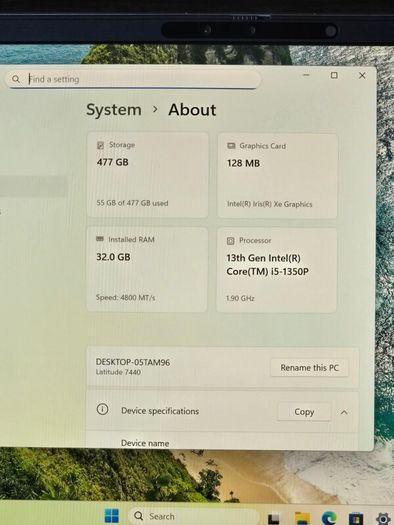The height and width of the screenshot is (525, 394).
Task: Click the Installed RAM icon
Action: 100,239
